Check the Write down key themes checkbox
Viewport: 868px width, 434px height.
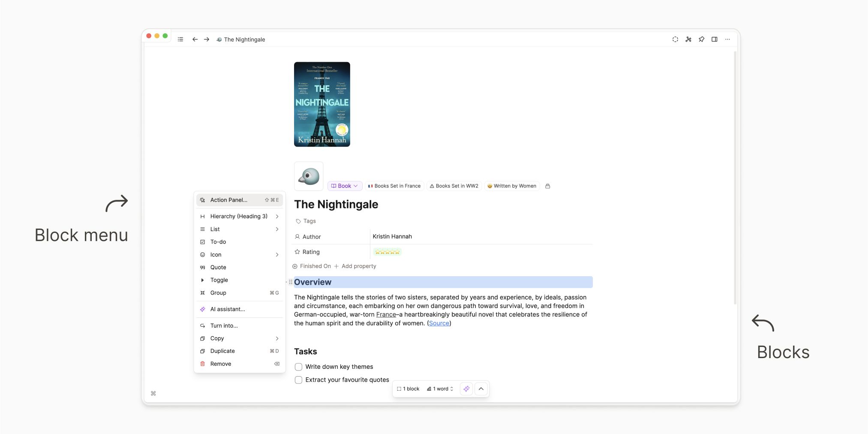(299, 367)
